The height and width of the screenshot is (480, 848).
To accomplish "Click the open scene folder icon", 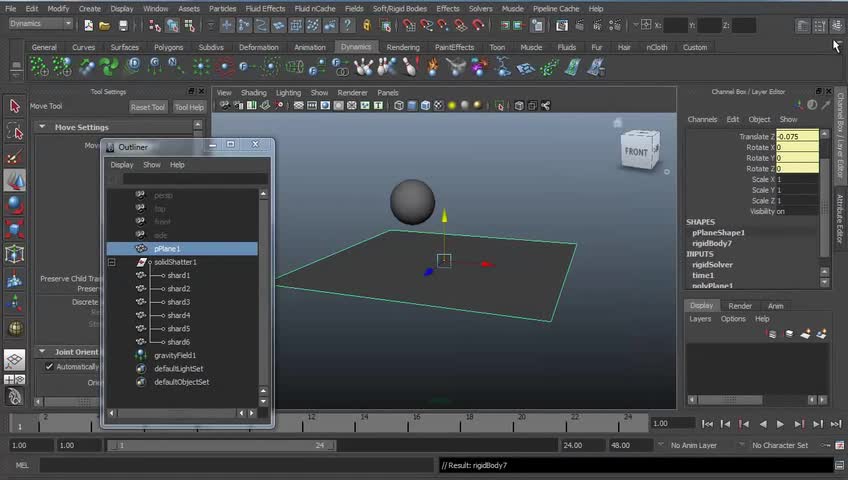I will (105, 25).
